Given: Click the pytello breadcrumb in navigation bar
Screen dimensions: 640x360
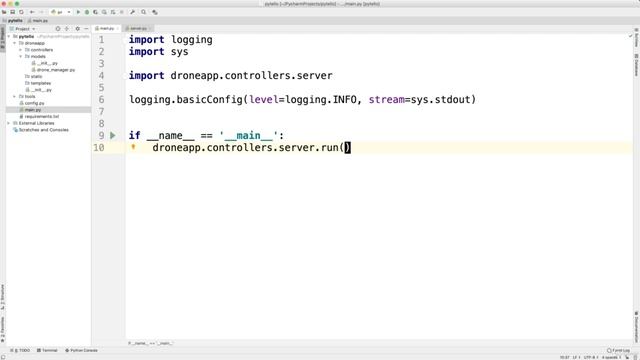Looking at the screenshot, I should point(13,20).
